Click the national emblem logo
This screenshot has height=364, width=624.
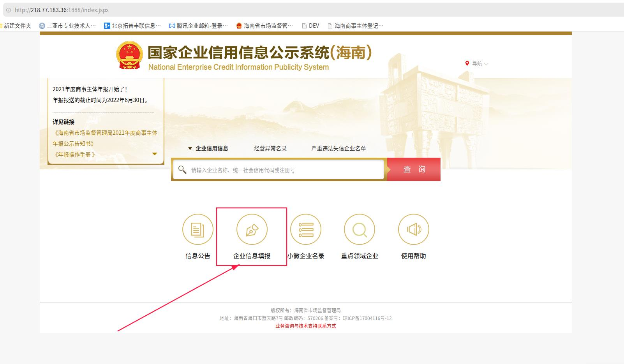[129, 55]
